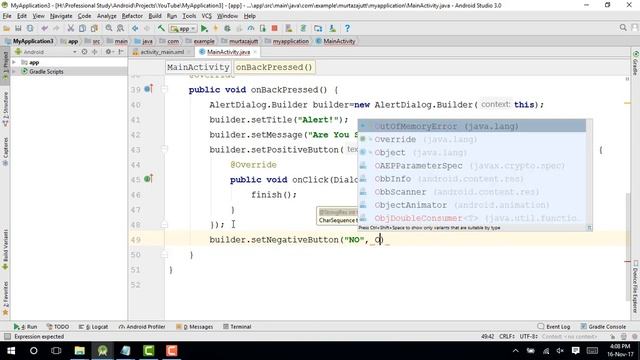
Task: Click the Open folder toolbar icon
Action: tap(7, 28)
